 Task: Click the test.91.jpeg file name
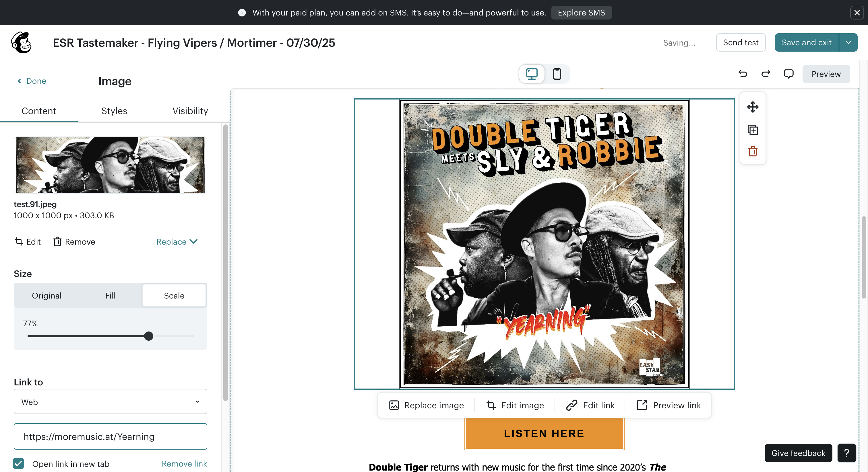tap(35, 204)
